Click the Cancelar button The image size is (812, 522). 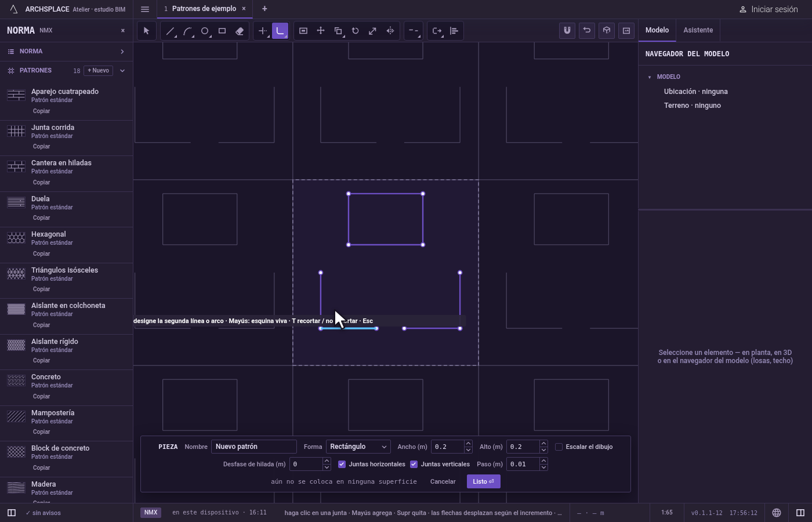[443, 481]
